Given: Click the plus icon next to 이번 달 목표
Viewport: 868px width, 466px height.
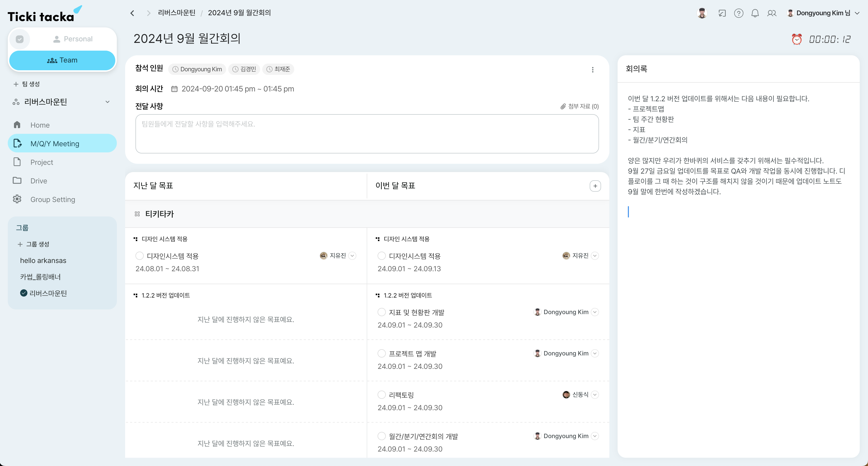Looking at the screenshot, I should [x=595, y=186].
